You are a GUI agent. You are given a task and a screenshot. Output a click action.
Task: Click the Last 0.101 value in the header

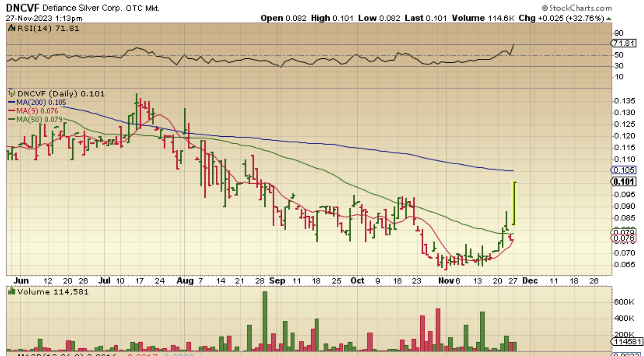coord(426,18)
